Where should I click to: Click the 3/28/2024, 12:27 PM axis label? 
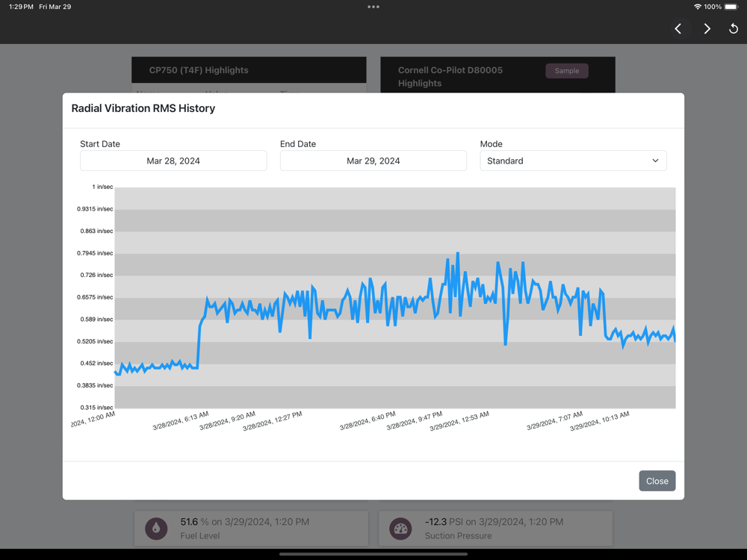click(x=273, y=421)
